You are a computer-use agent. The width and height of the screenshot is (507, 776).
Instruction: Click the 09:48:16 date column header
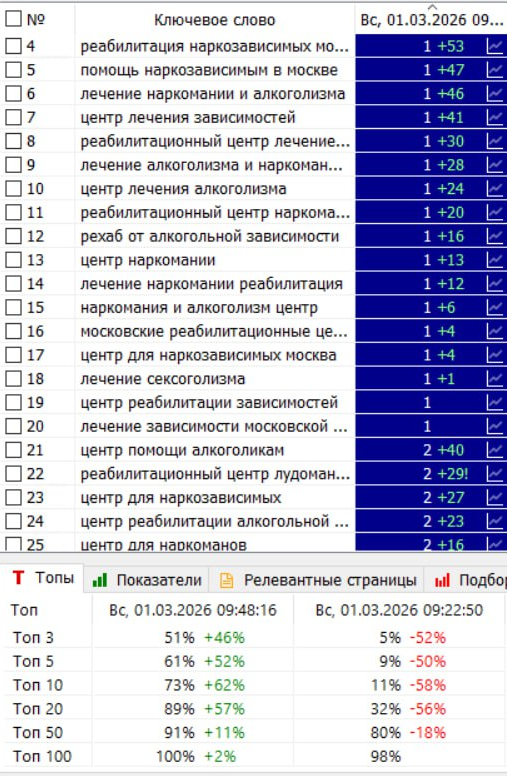pyautogui.click(x=193, y=610)
